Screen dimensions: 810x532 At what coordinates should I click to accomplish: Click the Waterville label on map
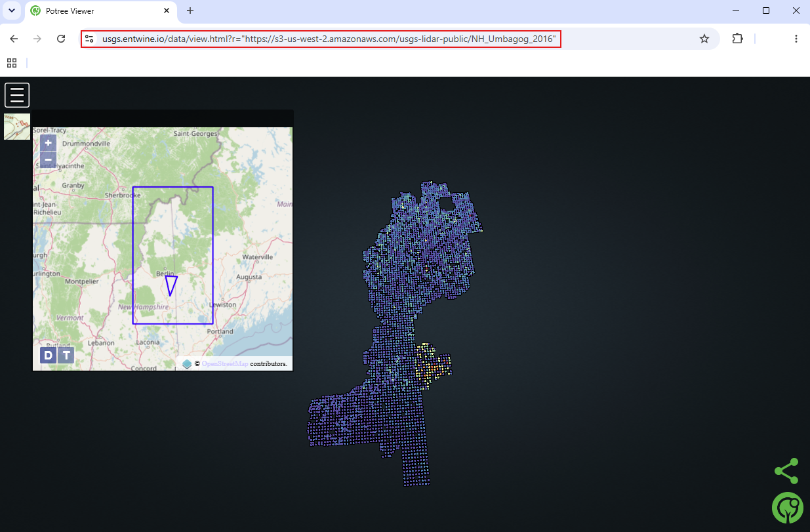(257, 256)
